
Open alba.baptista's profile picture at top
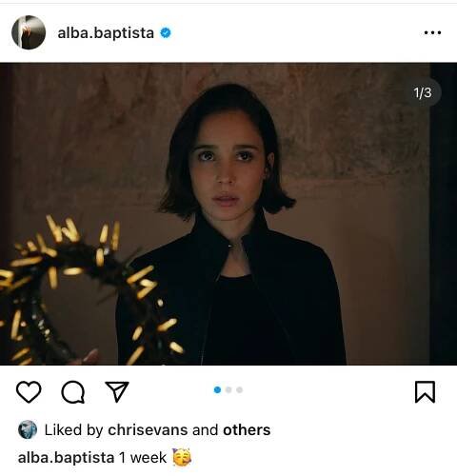(x=29, y=32)
